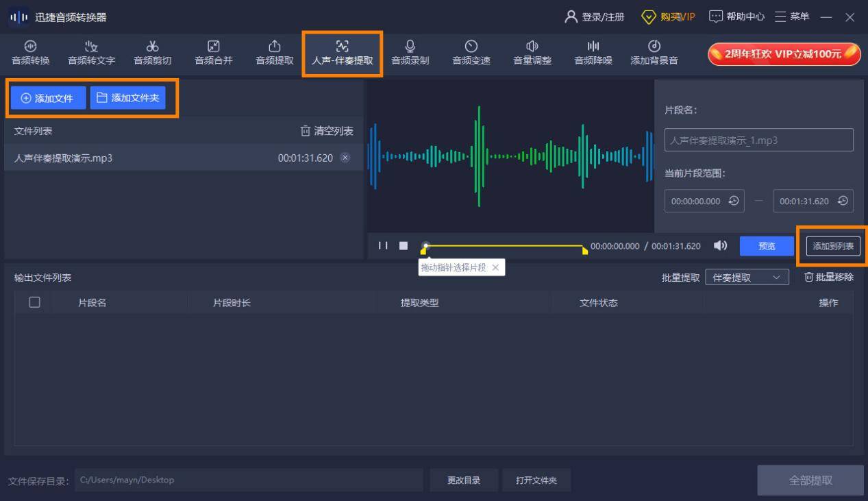868x501 pixels.
Task: Click 更改目录 to change folder
Action: 464,480
